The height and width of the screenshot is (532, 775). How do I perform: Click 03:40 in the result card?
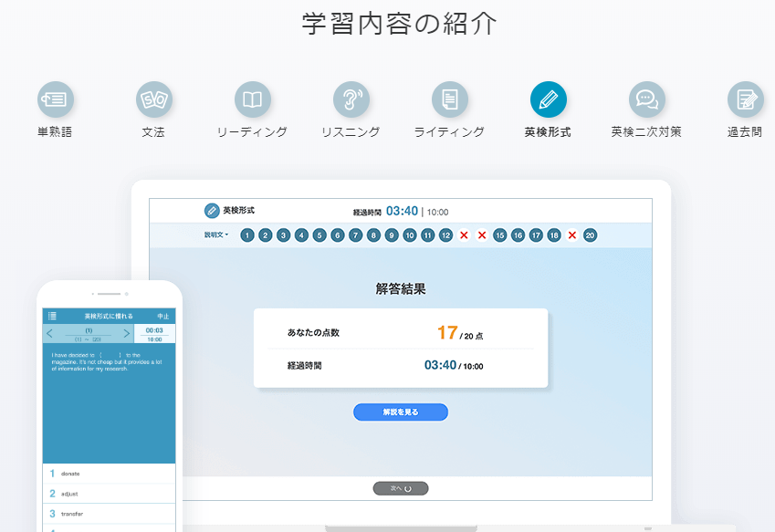440,365
